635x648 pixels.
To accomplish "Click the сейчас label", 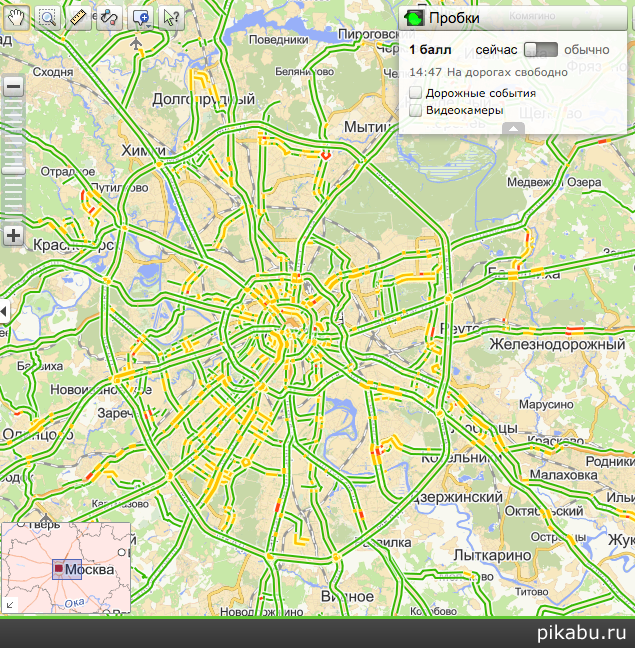I will 497,50.
